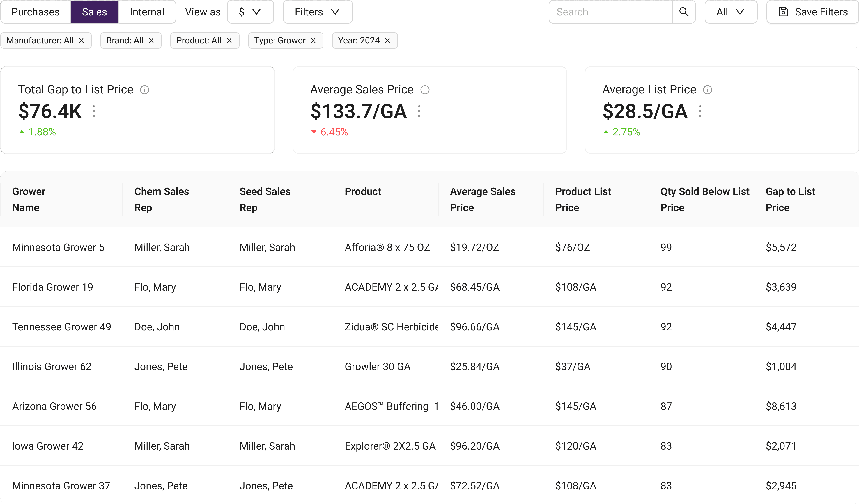859x504 pixels.
Task: Open the All dropdown next to search
Action: pyautogui.click(x=731, y=12)
